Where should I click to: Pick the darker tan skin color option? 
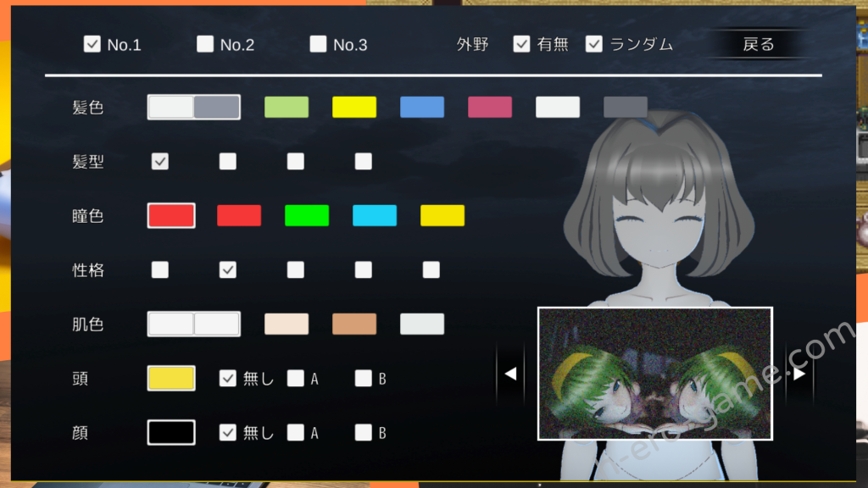point(354,324)
